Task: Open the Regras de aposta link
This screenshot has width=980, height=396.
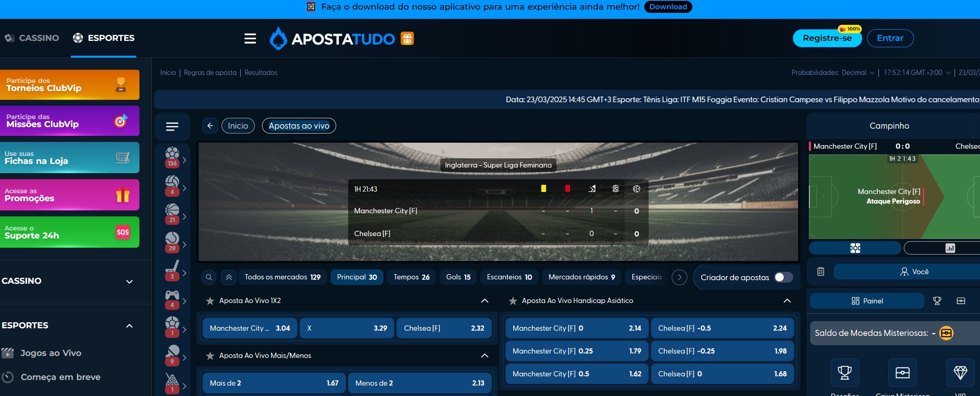Action: tap(210, 73)
